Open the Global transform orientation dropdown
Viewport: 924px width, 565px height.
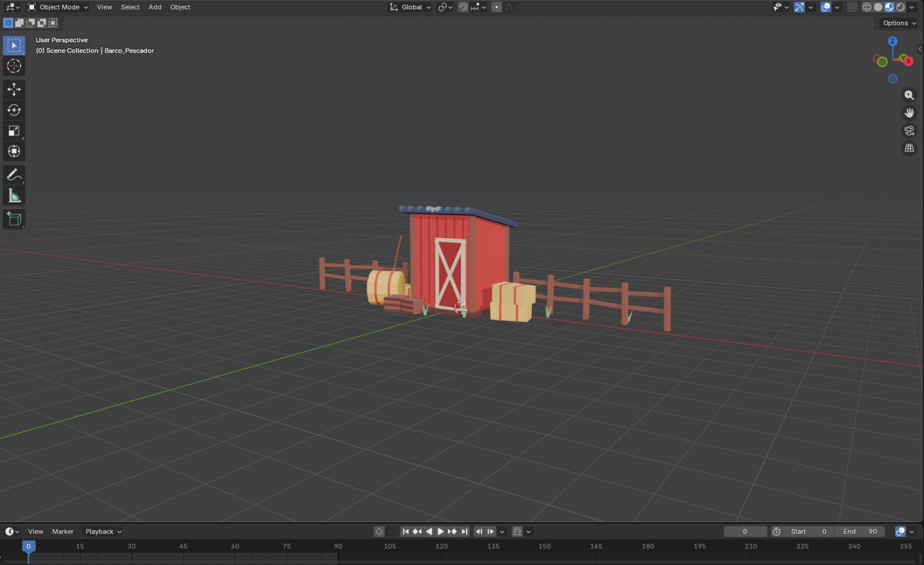click(x=411, y=7)
